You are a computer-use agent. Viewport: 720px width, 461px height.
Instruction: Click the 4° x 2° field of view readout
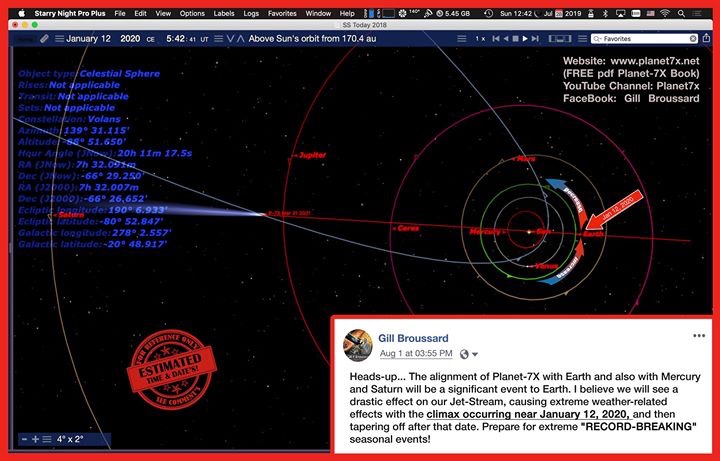[70, 439]
